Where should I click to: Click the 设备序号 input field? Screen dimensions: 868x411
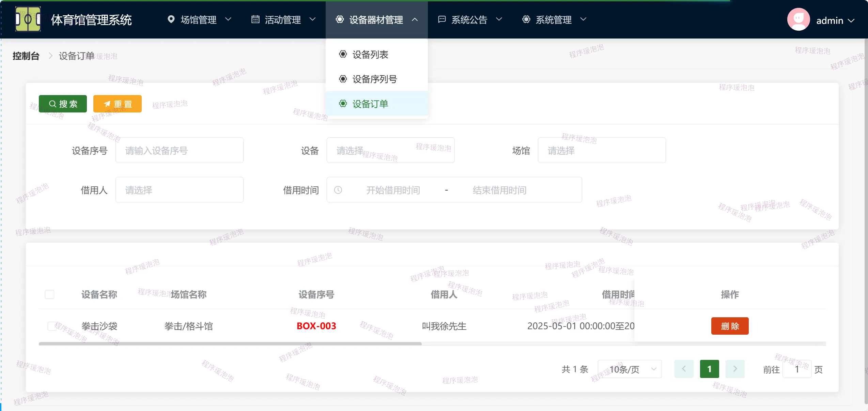179,150
